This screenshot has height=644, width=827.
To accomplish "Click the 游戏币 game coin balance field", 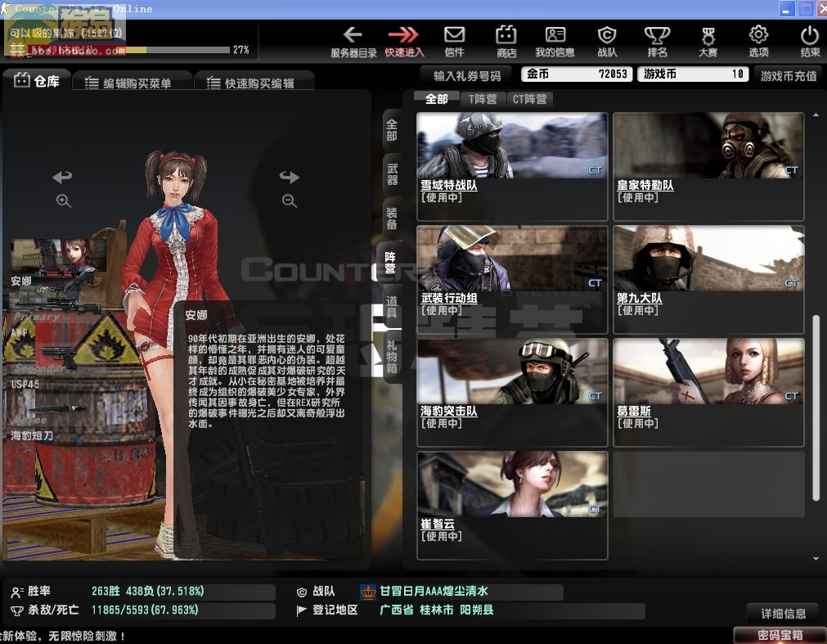I will 693,74.
